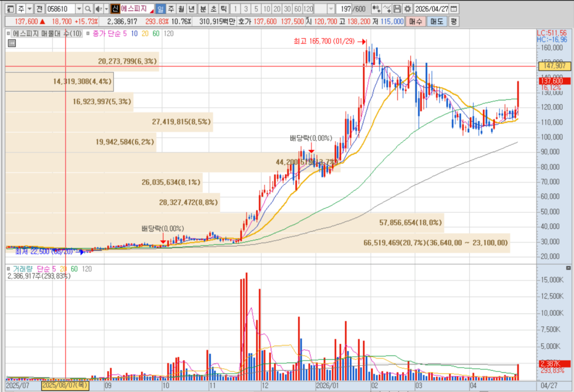This screenshot has width=574, height=392.
Task: Toggle small square before 종가 단순 label
Action: point(88,33)
